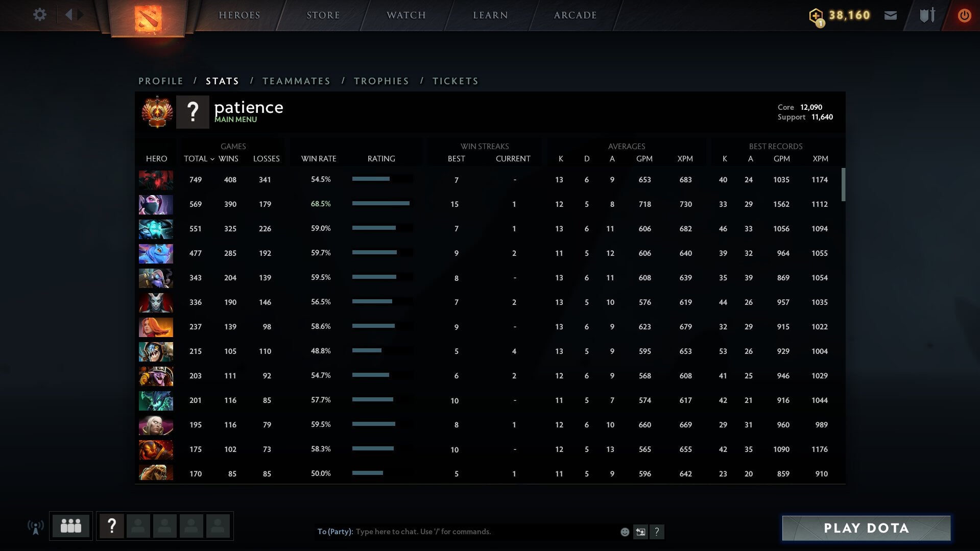Sort table by GPM averages column
The image size is (980, 551).
(x=644, y=159)
